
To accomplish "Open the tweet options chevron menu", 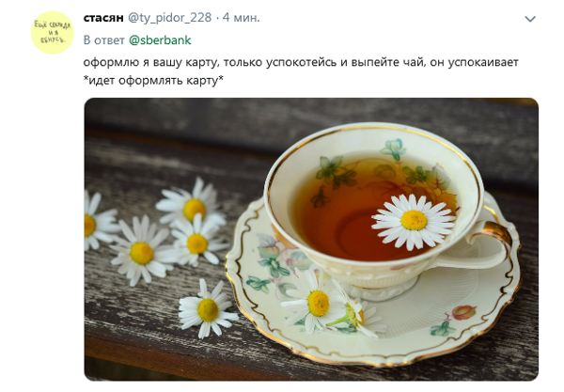I will click(530, 19).
